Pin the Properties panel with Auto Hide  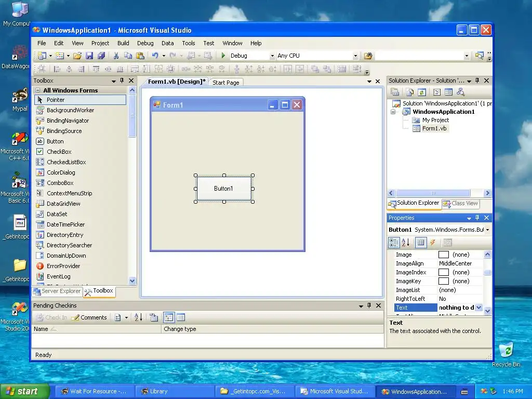(x=477, y=218)
